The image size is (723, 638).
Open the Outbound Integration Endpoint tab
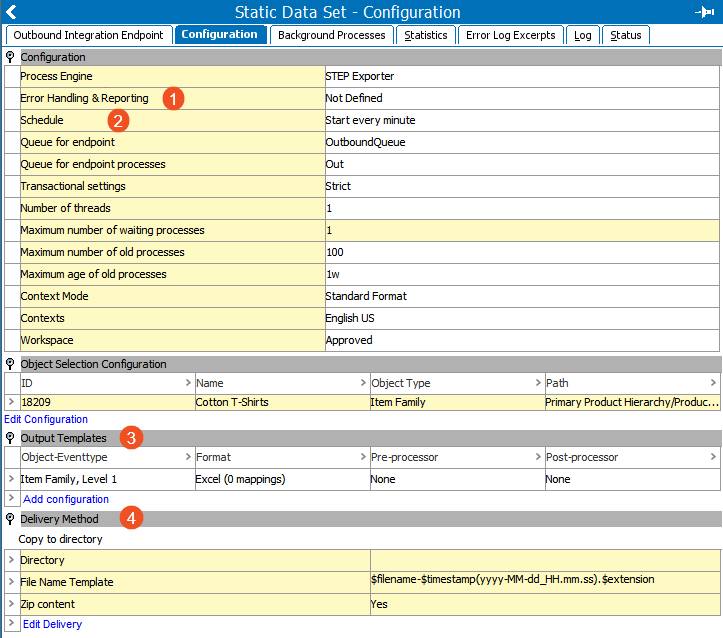click(x=88, y=35)
